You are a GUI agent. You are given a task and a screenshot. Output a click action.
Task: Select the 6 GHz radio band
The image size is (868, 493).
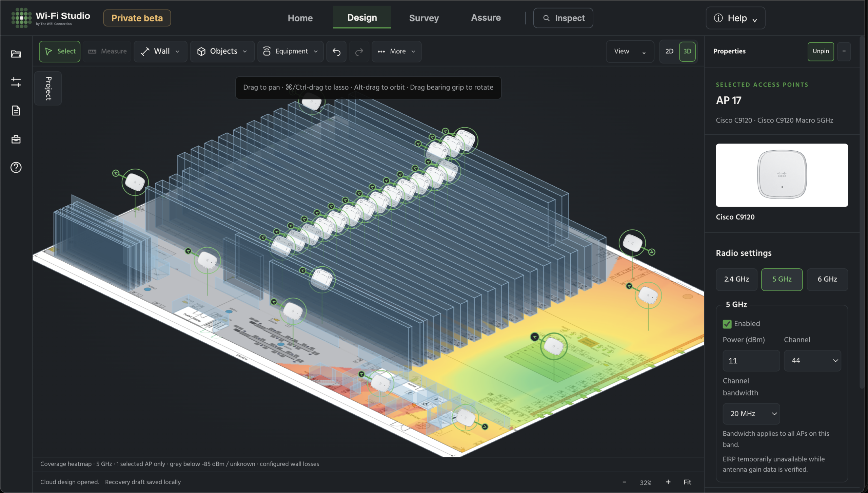(827, 279)
